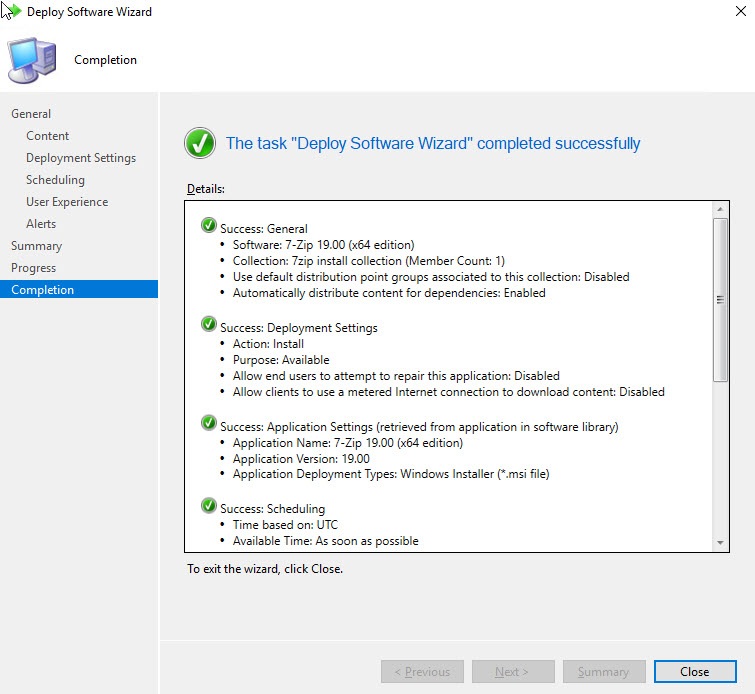
Task: Click the computer icon beside Completion header
Action: [33, 60]
